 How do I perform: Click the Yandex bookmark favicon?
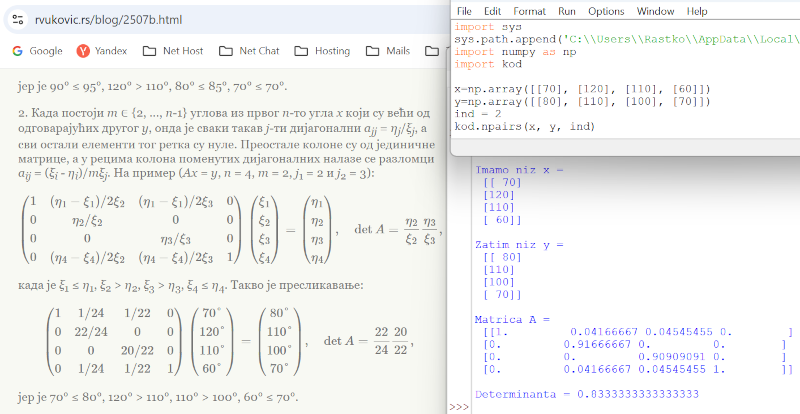click(x=83, y=51)
